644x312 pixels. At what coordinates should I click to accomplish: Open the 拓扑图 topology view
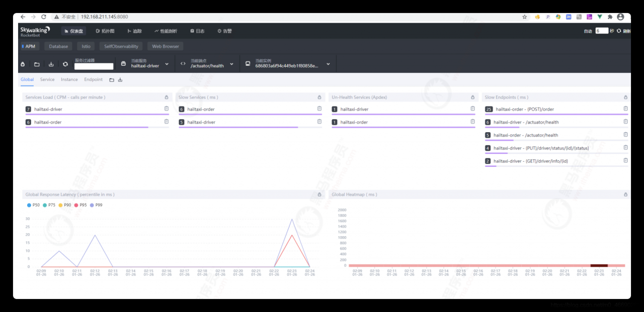pos(105,31)
